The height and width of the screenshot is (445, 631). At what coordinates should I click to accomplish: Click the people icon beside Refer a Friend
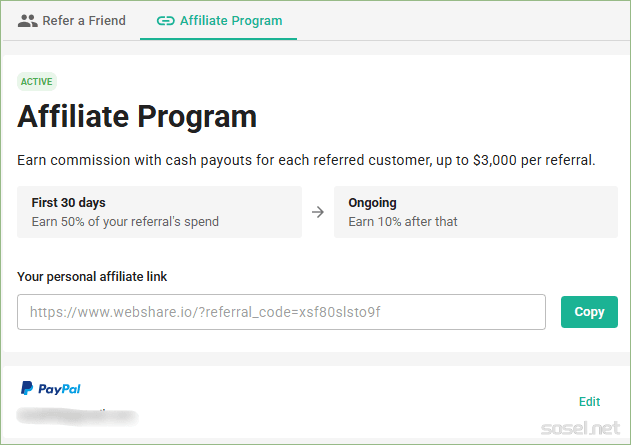point(27,20)
